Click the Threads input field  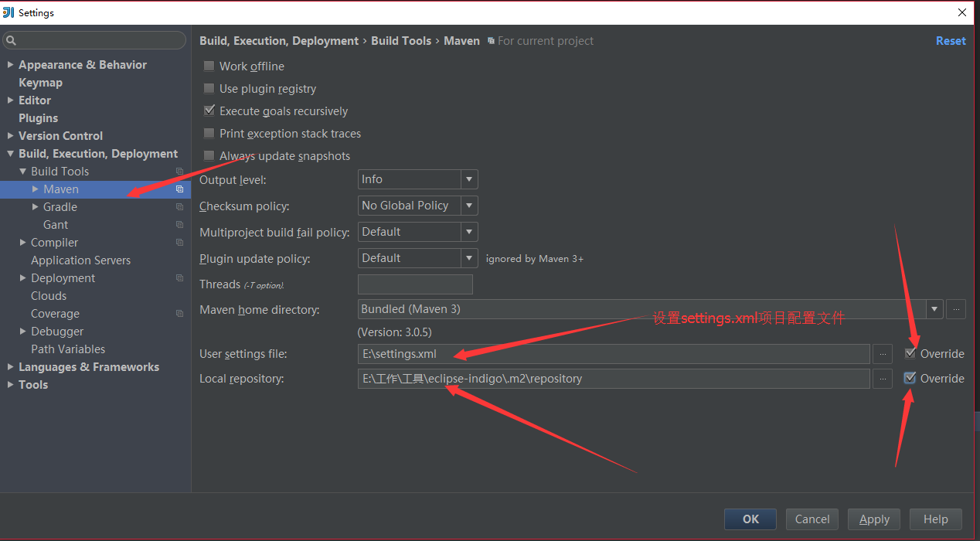(x=415, y=284)
